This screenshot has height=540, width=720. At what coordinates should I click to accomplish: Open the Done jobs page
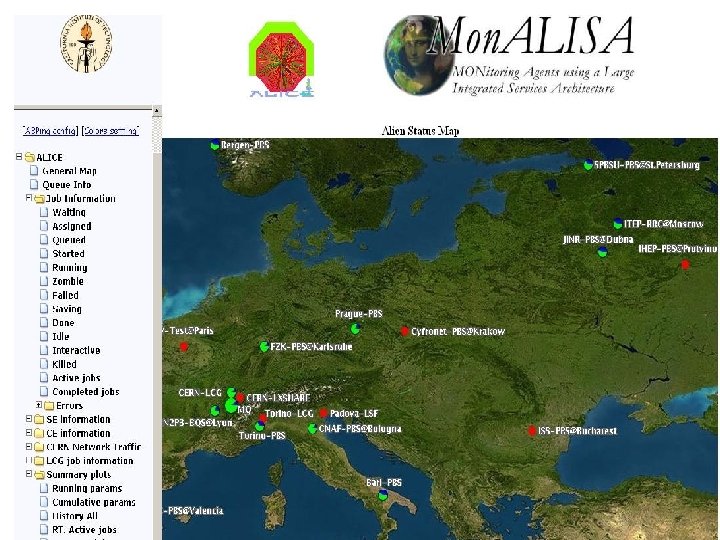[x=63, y=323]
